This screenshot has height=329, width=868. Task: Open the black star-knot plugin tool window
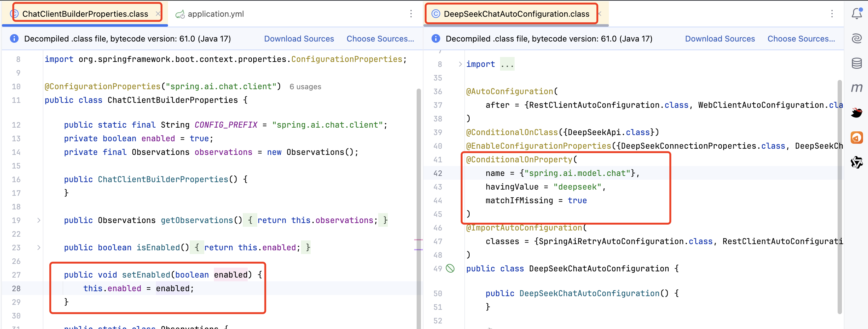(857, 162)
